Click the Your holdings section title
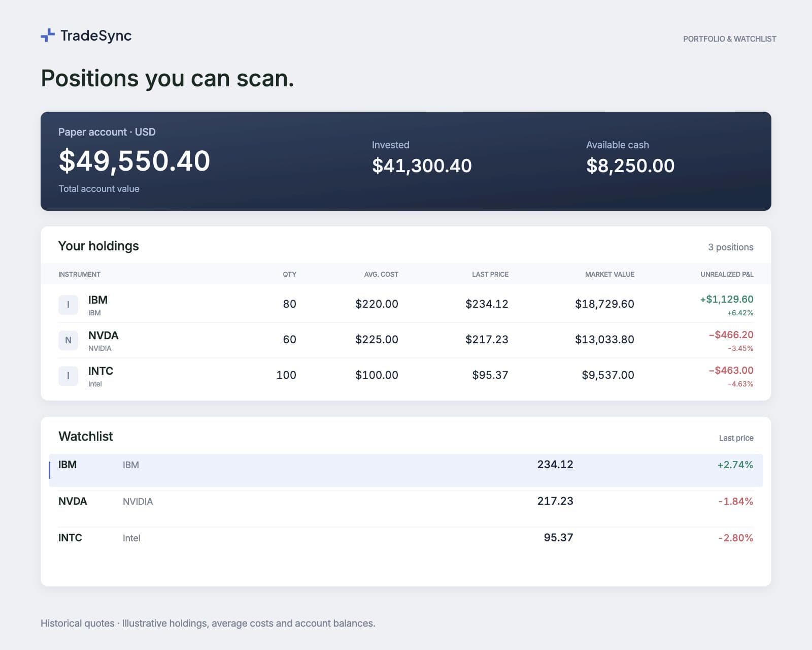Viewport: 812px width, 650px height. click(x=98, y=246)
